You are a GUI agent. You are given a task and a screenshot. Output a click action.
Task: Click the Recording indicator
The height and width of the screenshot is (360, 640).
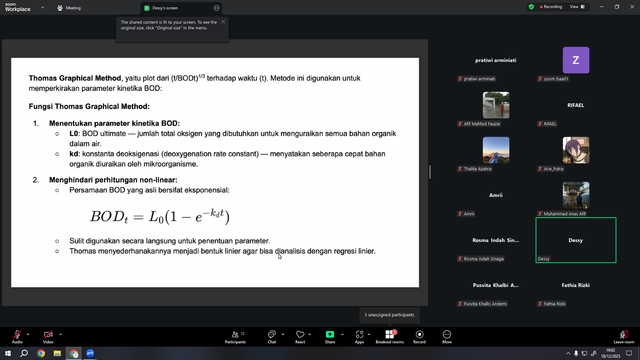(x=551, y=7)
